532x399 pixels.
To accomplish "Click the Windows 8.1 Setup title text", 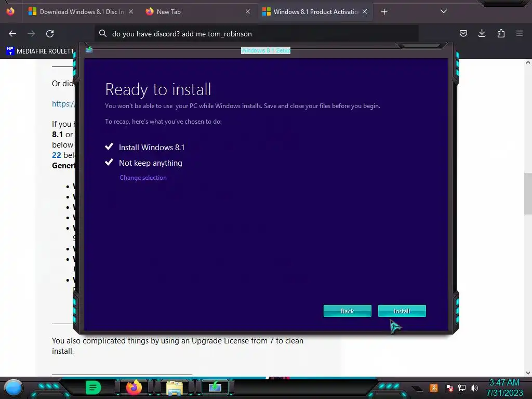I will coord(265,50).
